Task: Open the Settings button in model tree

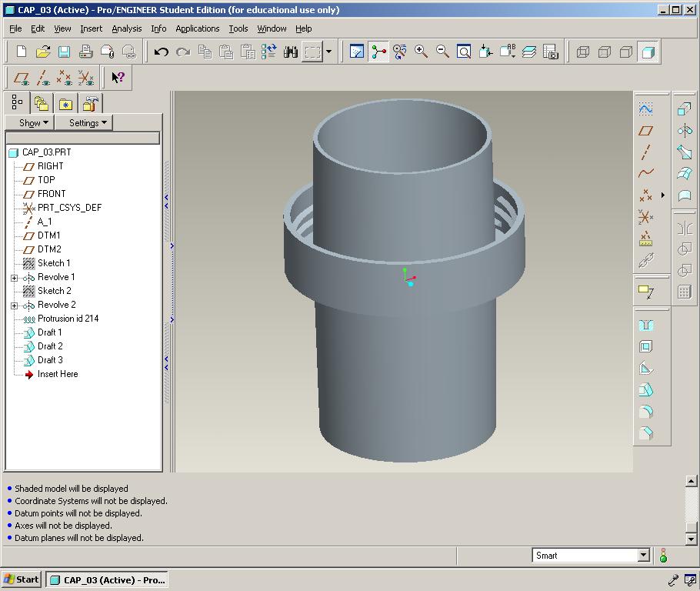Action: [x=88, y=123]
